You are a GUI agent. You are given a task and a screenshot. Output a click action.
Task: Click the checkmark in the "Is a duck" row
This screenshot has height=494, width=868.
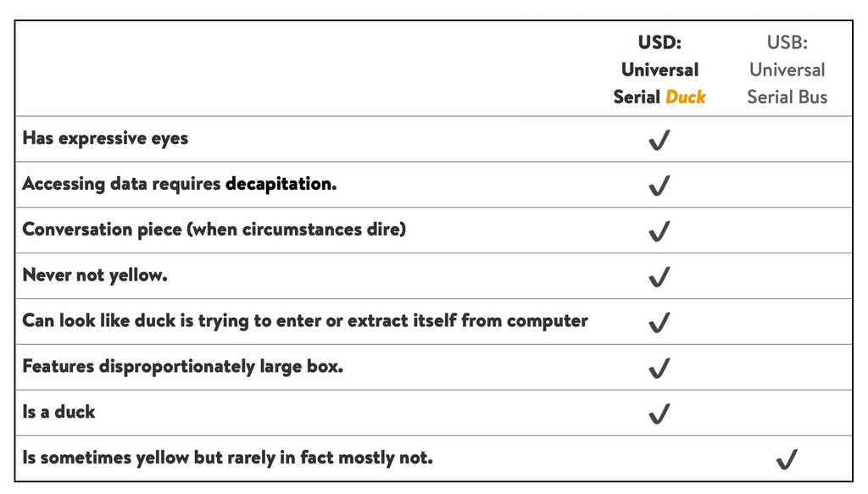pos(659,414)
